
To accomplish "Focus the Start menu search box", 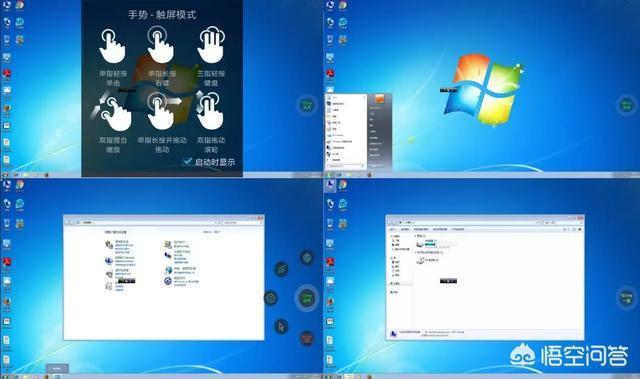I will pyautogui.click(x=346, y=166).
